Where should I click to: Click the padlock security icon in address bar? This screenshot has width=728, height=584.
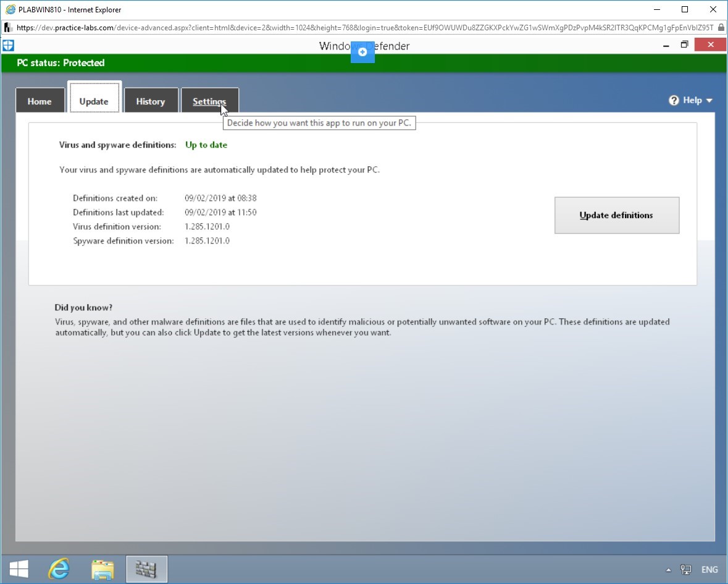tap(721, 28)
